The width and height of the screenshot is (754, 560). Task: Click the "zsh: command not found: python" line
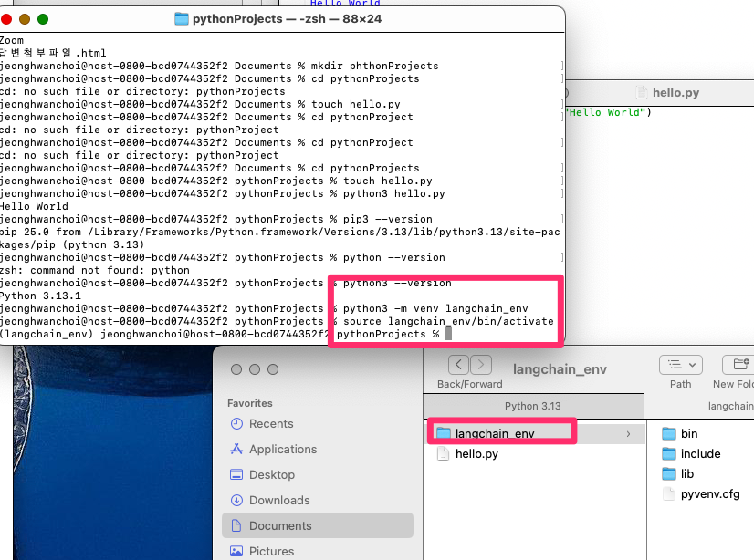(95, 270)
